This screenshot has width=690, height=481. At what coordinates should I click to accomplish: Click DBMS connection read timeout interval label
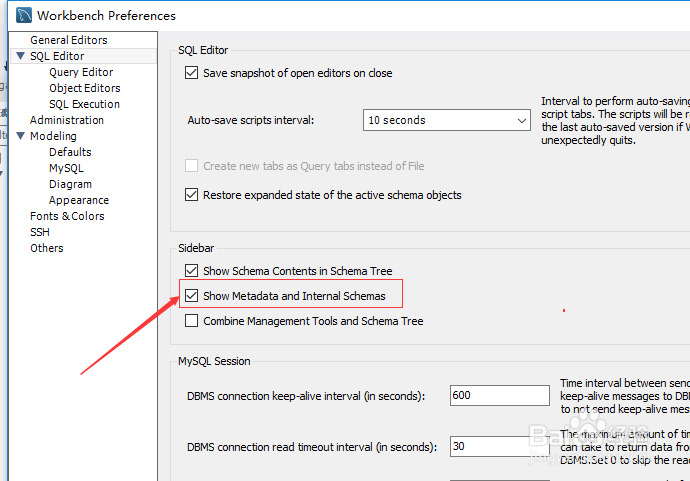coord(312,447)
